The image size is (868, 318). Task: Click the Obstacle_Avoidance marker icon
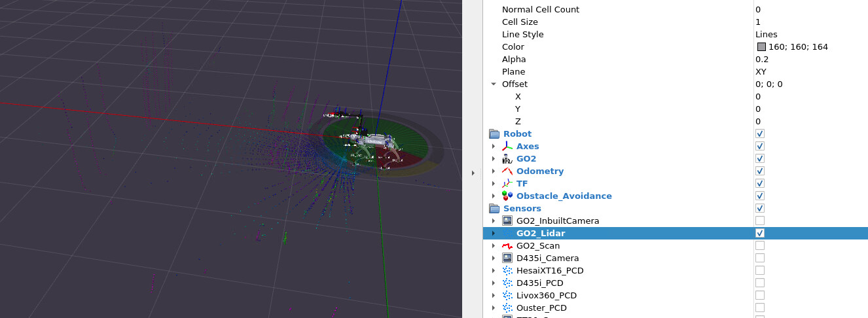(x=507, y=196)
